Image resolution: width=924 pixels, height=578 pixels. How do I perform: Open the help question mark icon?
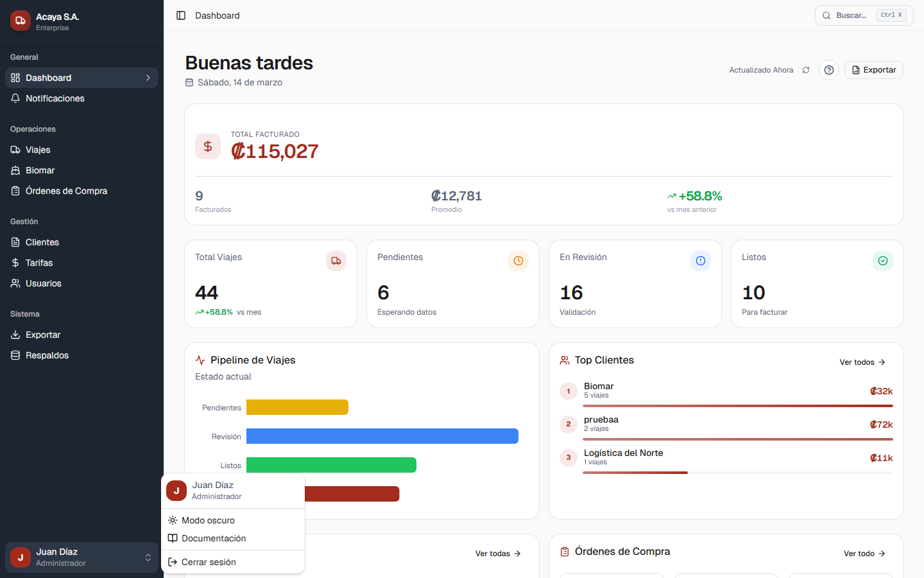point(829,70)
